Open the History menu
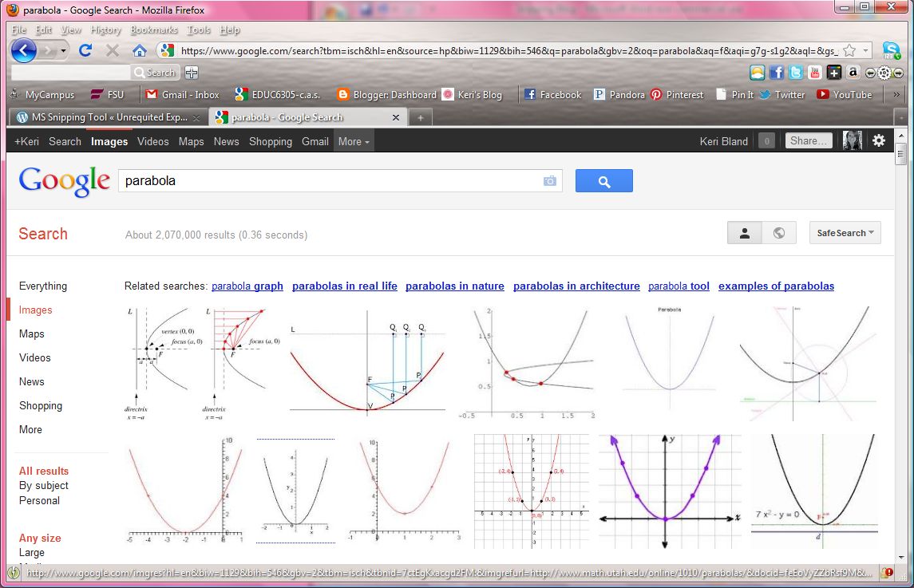The height and width of the screenshot is (588, 914). click(105, 30)
